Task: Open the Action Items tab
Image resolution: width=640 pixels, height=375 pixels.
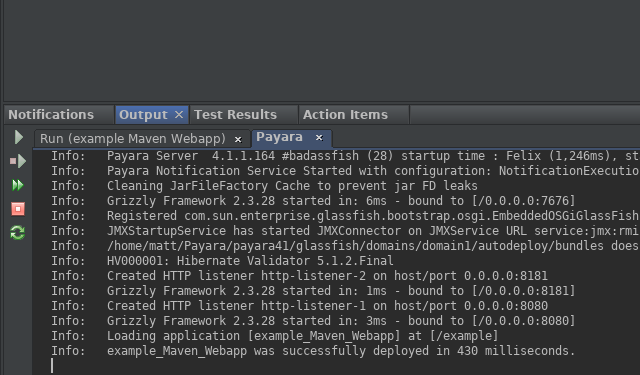Action: (x=345, y=115)
